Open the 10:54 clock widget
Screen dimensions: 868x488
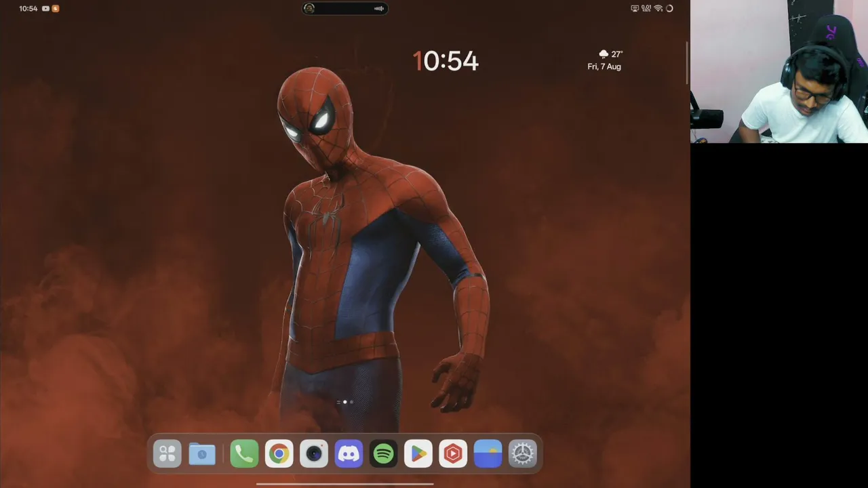[446, 62]
